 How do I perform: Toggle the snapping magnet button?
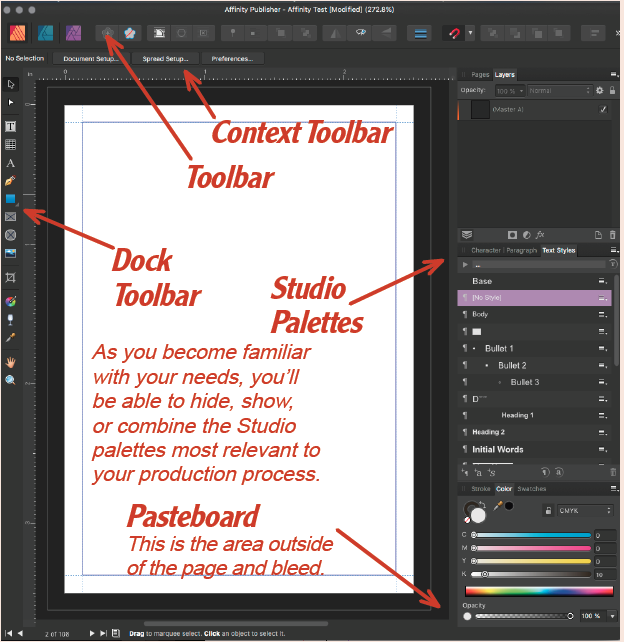point(453,33)
